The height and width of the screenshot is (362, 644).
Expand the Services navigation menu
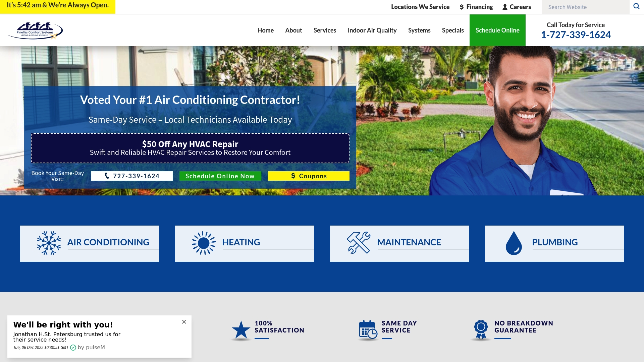click(x=324, y=30)
